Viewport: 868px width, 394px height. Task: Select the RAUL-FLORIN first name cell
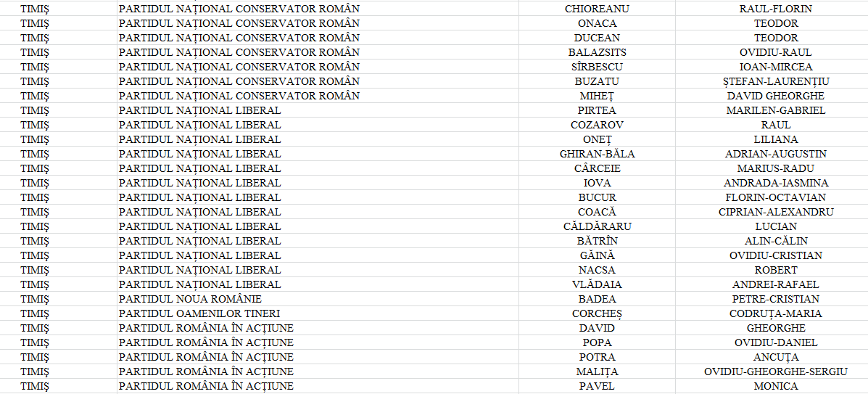click(775, 9)
